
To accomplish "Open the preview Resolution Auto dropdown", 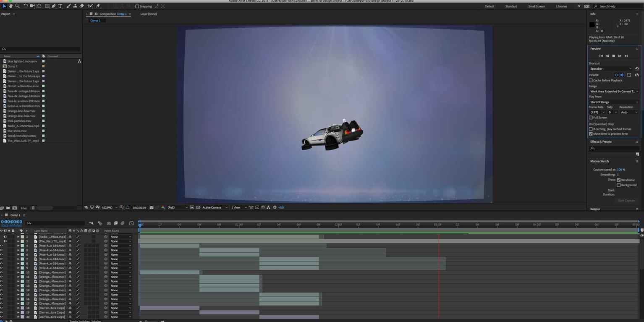I will (629, 113).
